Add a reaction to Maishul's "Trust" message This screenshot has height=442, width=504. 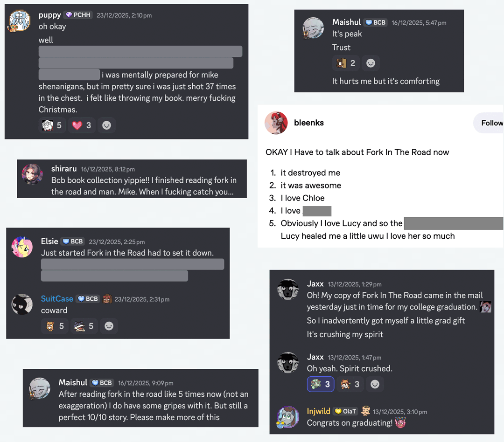coord(371,63)
